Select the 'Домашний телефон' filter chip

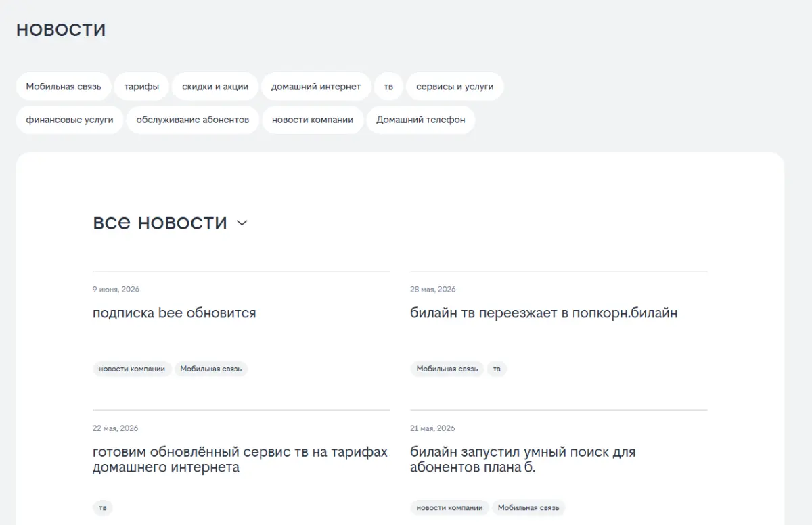(421, 120)
